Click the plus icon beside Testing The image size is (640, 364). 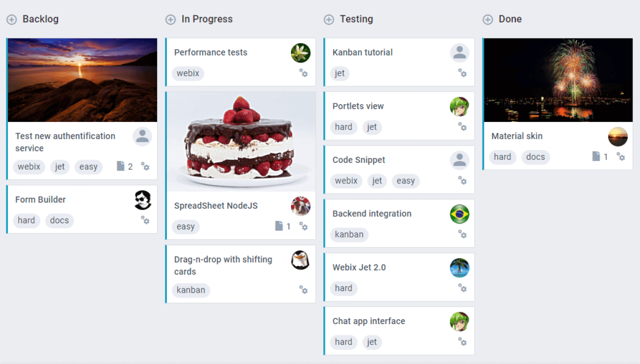coord(329,20)
